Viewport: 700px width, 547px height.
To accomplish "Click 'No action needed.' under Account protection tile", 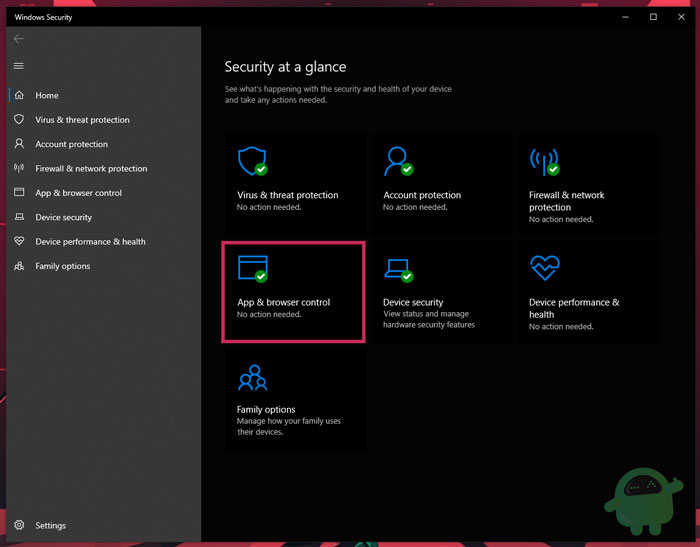I will (x=415, y=207).
